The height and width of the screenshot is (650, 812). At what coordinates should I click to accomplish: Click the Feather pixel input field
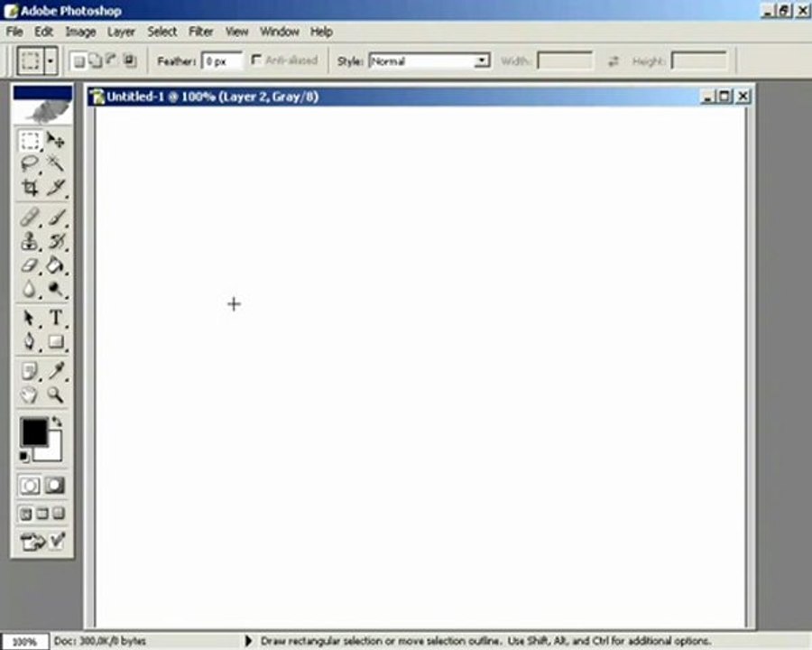[x=222, y=61]
